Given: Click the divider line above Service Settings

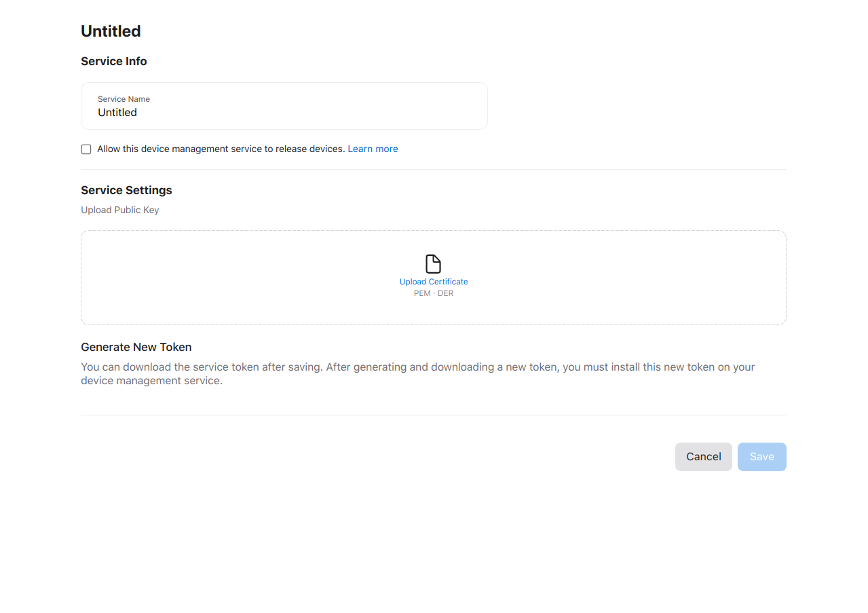Looking at the screenshot, I should [433, 169].
